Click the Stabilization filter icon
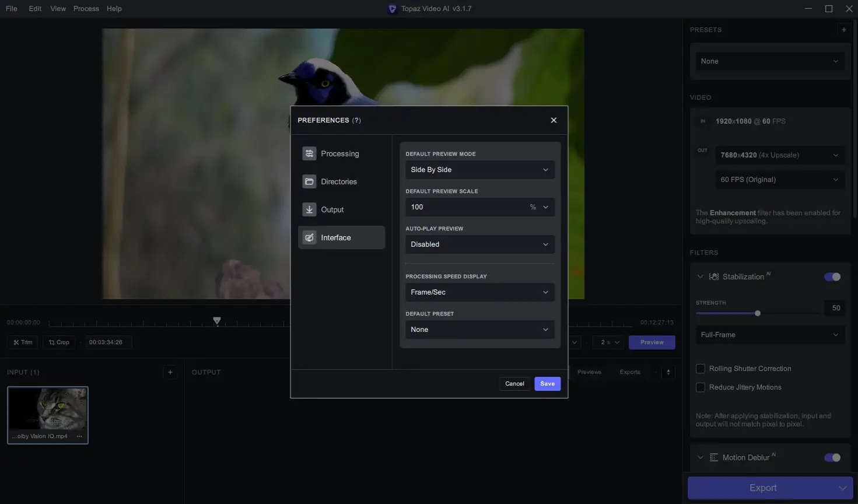Image resolution: width=858 pixels, height=504 pixels. click(x=713, y=276)
